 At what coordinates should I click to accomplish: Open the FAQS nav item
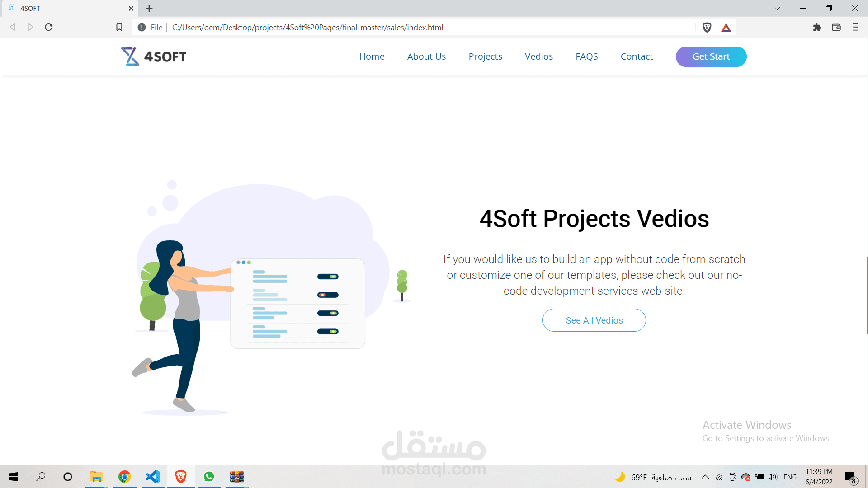tap(586, 56)
